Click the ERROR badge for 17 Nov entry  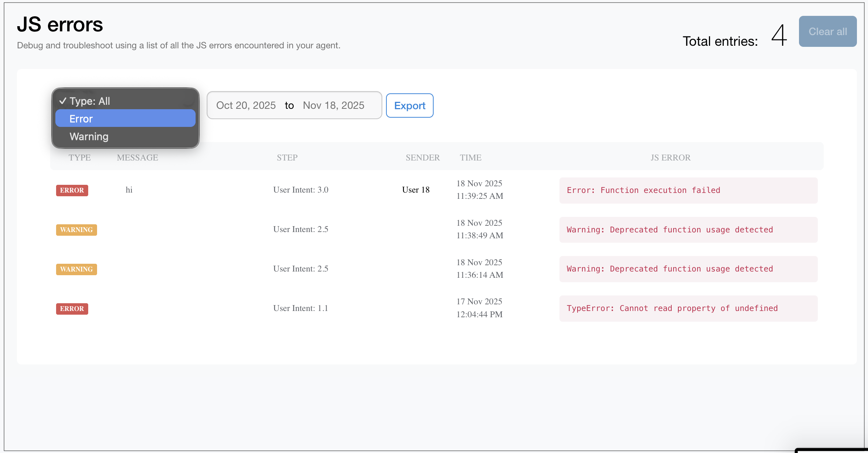point(72,309)
